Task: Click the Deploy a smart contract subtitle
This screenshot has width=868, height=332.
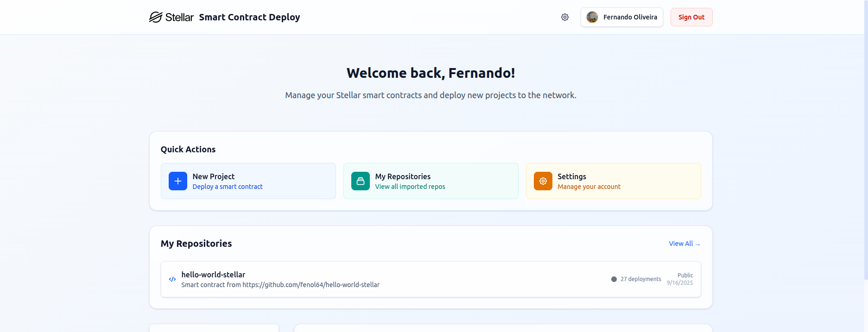Action: tap(227, 187)
